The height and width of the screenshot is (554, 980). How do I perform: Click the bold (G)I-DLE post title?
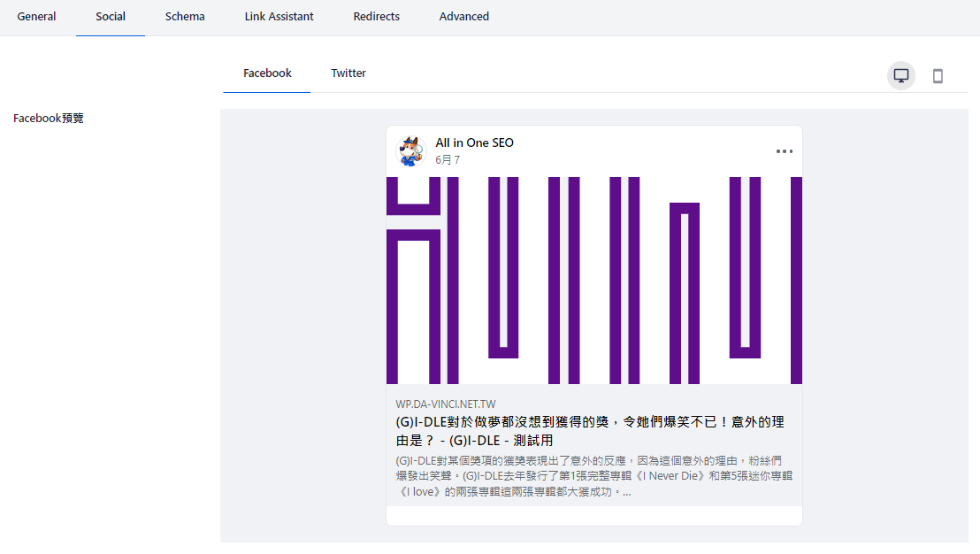tap(589, 431)
